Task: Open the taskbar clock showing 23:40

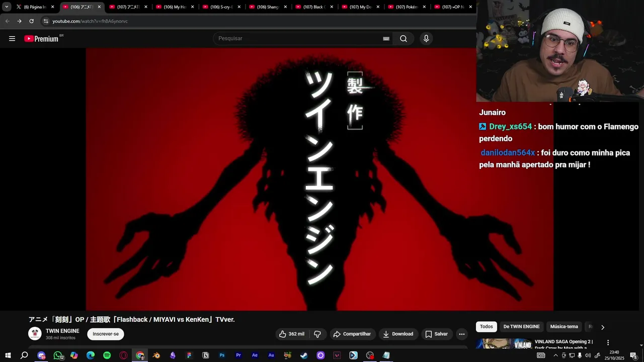Action: click(614, 355)
